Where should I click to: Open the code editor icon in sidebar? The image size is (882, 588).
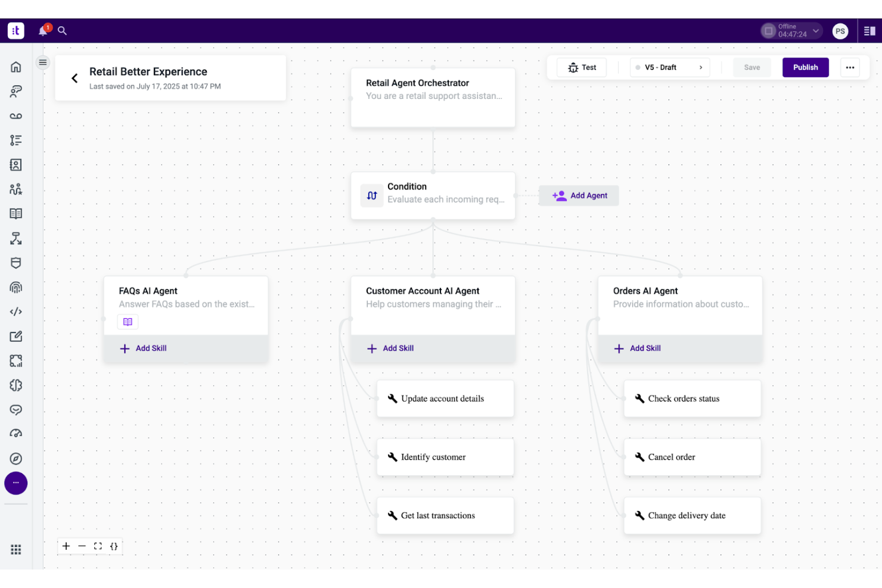[16, 311]
